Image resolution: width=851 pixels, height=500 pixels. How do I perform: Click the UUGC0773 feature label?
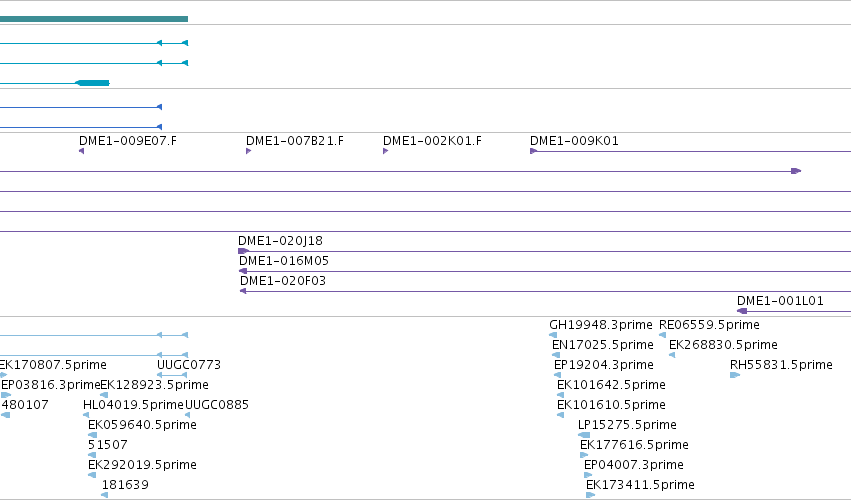tap(189, 365)
